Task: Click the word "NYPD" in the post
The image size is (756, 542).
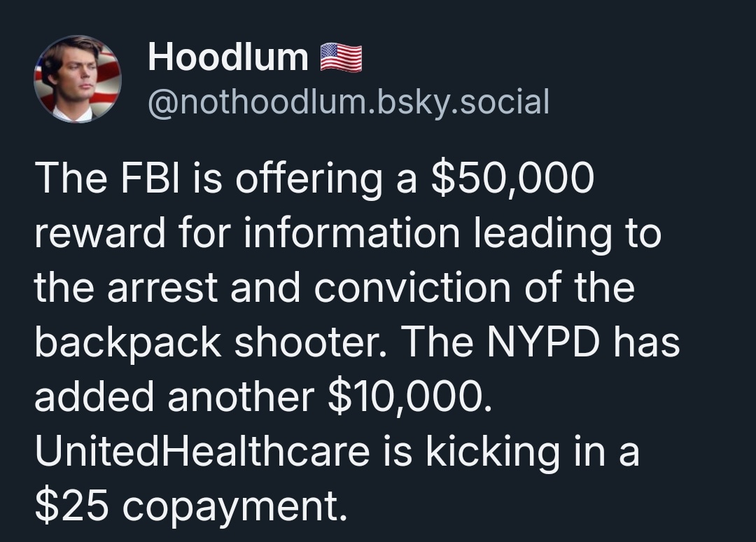Action: [x=543, y=342]
